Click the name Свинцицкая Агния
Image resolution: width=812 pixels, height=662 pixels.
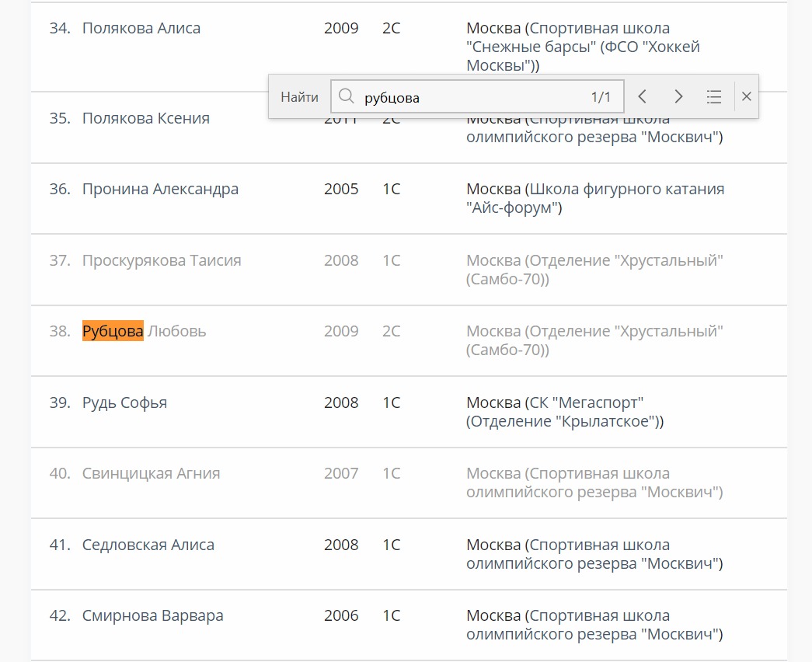click(x=151, y=474)
